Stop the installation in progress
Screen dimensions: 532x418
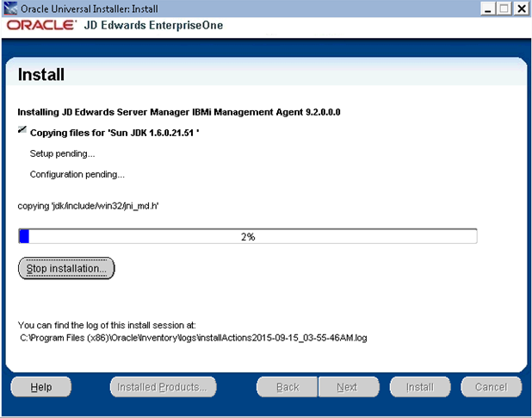(66, 268)
